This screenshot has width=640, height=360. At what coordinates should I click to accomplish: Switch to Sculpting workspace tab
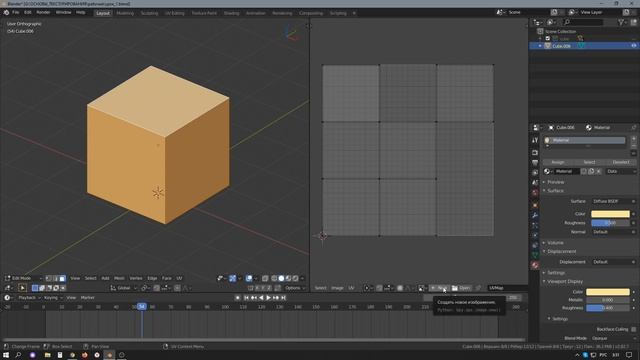click(149, 13)
